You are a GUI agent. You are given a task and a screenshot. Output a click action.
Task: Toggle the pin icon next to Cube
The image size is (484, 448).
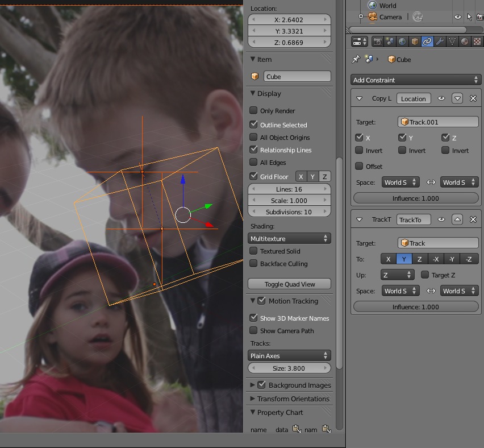(356, 59)
